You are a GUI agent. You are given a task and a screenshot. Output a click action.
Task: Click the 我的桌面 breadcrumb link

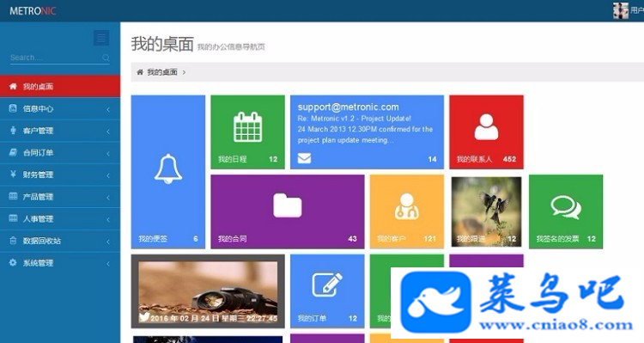(x=162, y=72)
